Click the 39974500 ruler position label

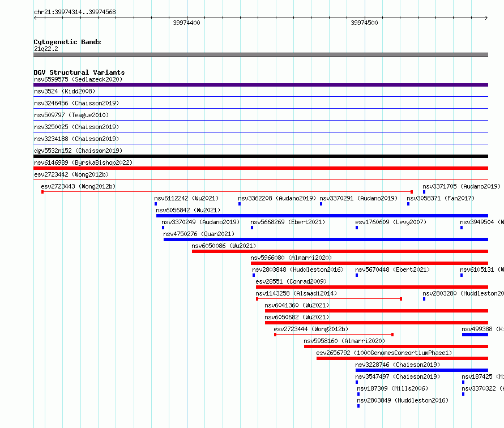tap(364, 23)
